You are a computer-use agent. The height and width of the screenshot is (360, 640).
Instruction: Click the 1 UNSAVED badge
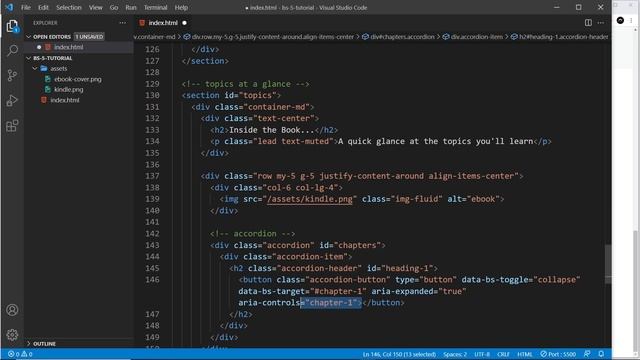(89, 37)
